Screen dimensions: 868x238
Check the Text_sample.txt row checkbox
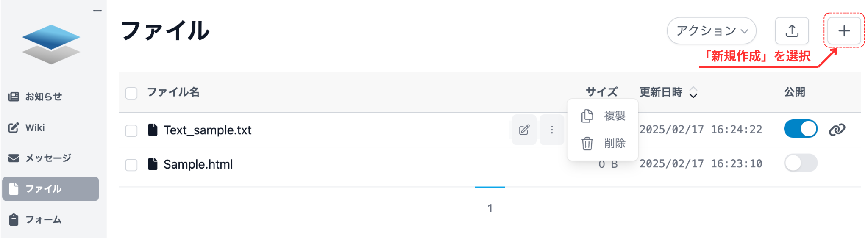(x=131, y=130)
